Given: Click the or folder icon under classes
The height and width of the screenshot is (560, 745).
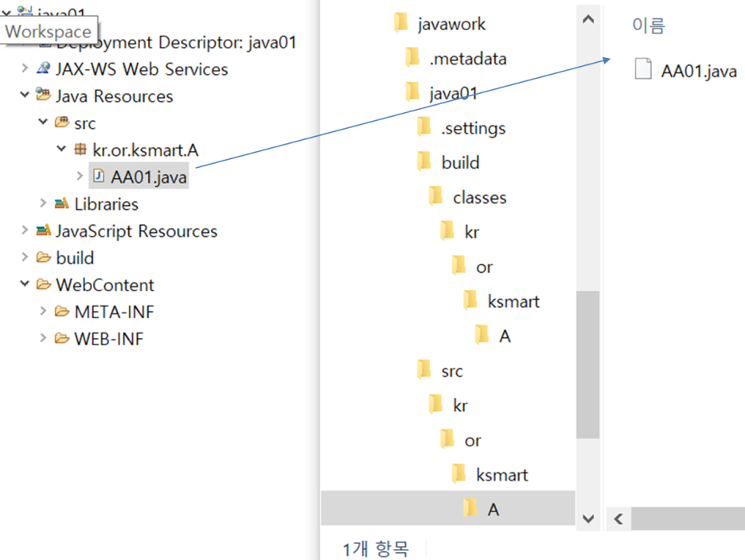Looking at the screenshot, I should coord(458,265).
